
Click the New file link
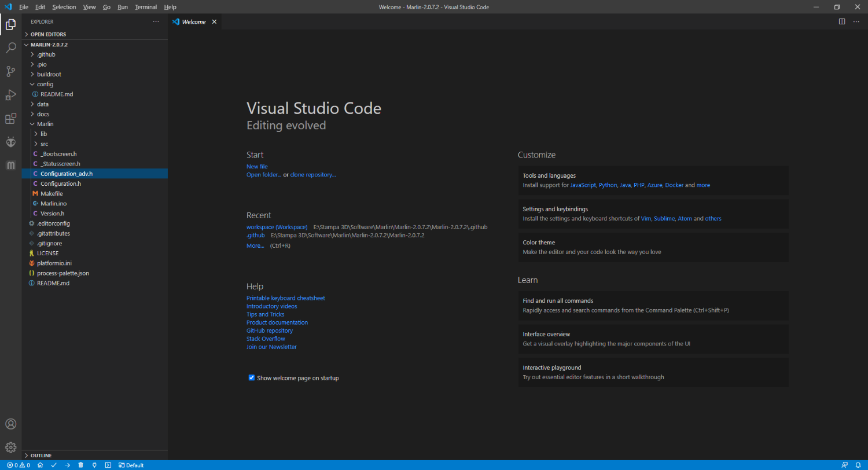[x=257, y=167]
